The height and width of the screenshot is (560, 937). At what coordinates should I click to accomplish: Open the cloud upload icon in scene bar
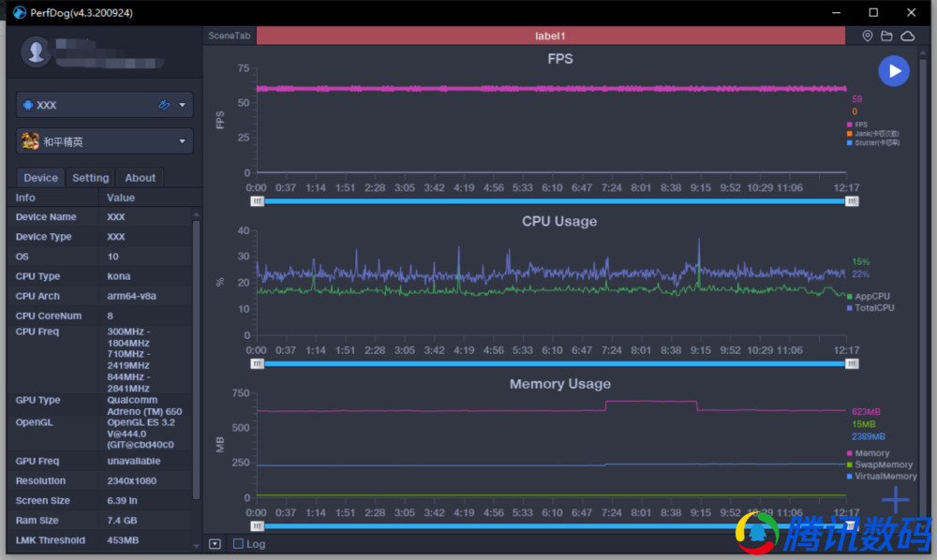coord(907,36)
